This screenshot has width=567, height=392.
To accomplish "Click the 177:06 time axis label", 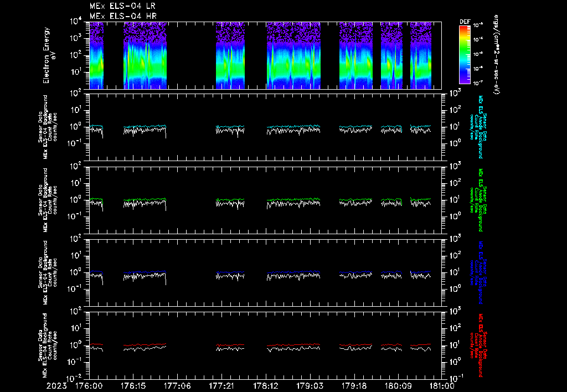I will pos(177,386).
